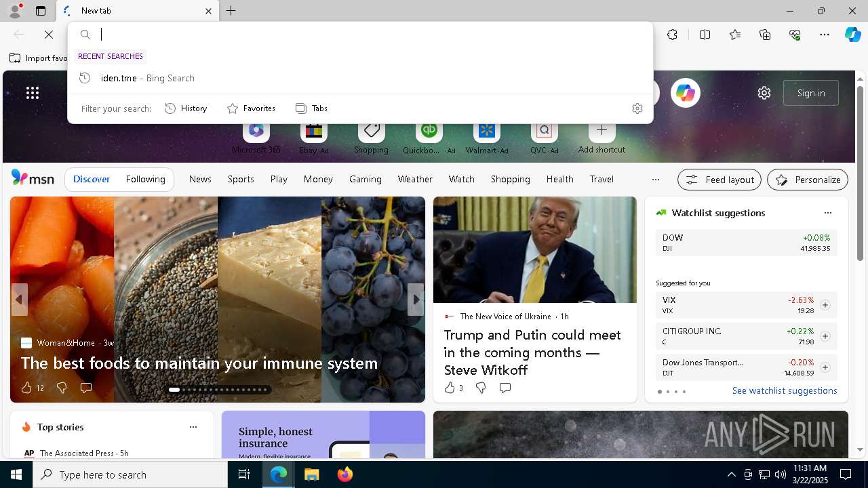The width and height of the screenshot is (868, 488).
Task: Open Watchlist suggestions more options
Action: (827, 213)
